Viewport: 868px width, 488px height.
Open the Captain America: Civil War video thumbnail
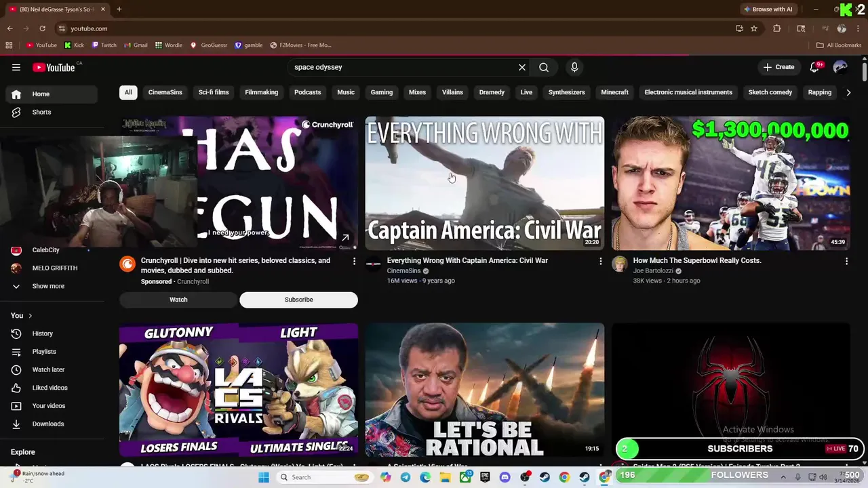coord(485,183)
